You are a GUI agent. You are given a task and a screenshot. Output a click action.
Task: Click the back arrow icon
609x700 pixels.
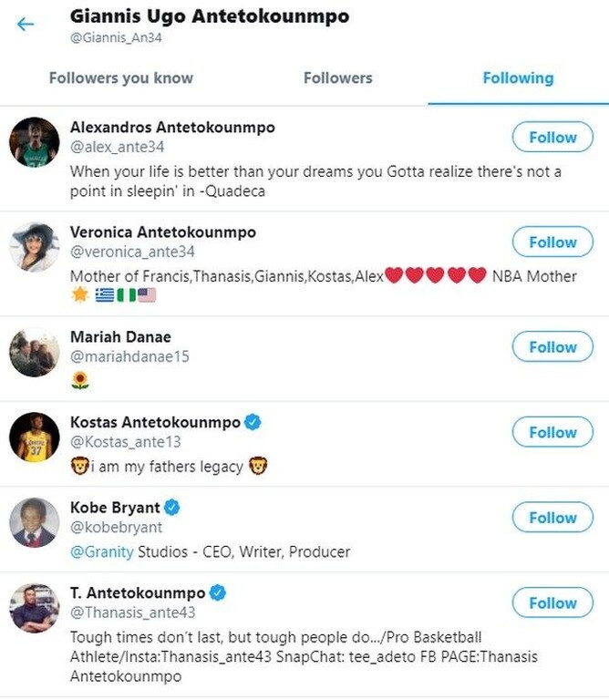(x=26, y=24)
